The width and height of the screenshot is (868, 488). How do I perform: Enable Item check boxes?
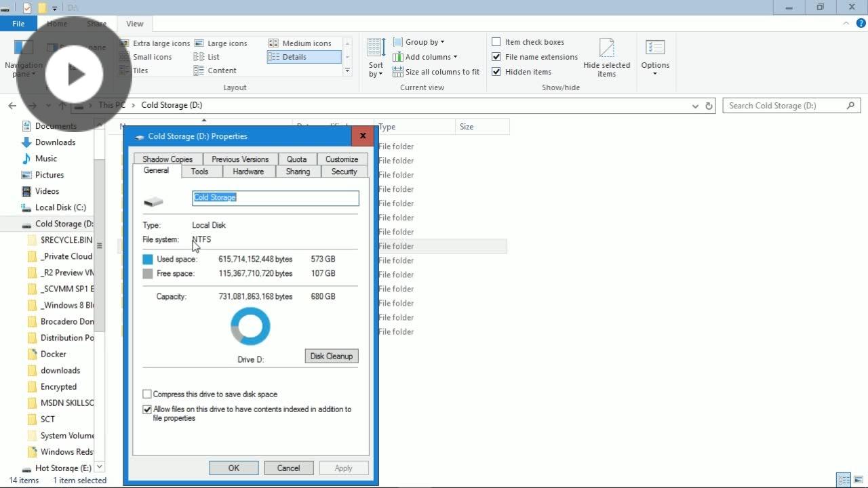[496, 42]
